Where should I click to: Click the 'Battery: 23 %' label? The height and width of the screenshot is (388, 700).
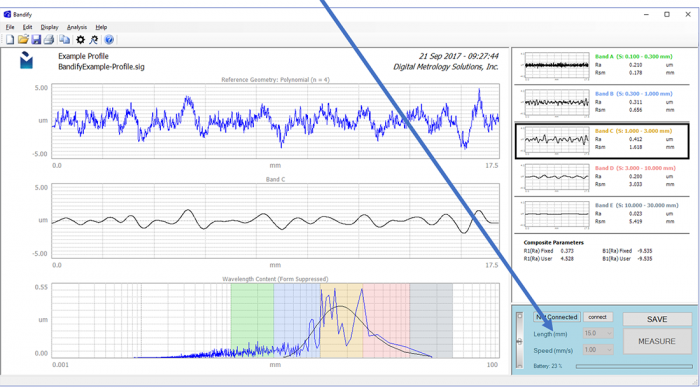pyautogui.click(x=548, y=366)
